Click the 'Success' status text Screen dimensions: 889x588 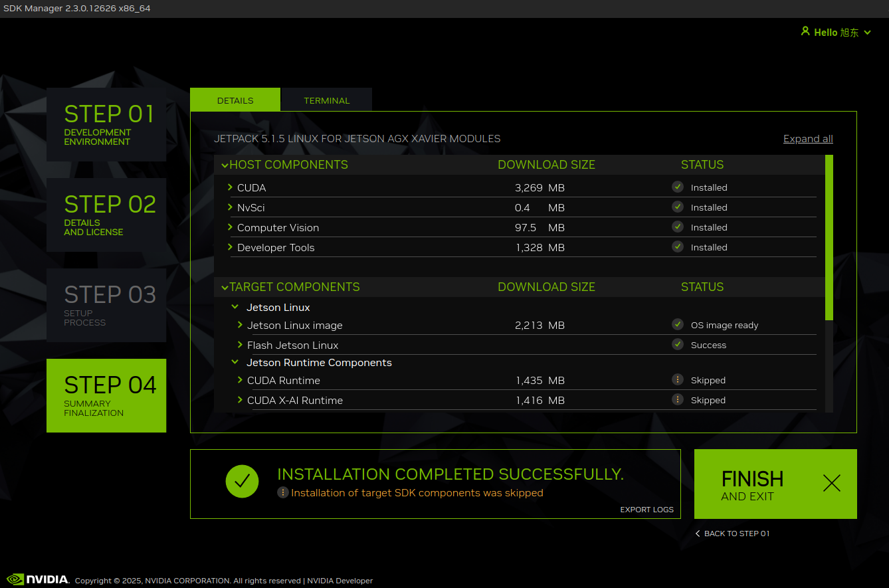[708, 345]
